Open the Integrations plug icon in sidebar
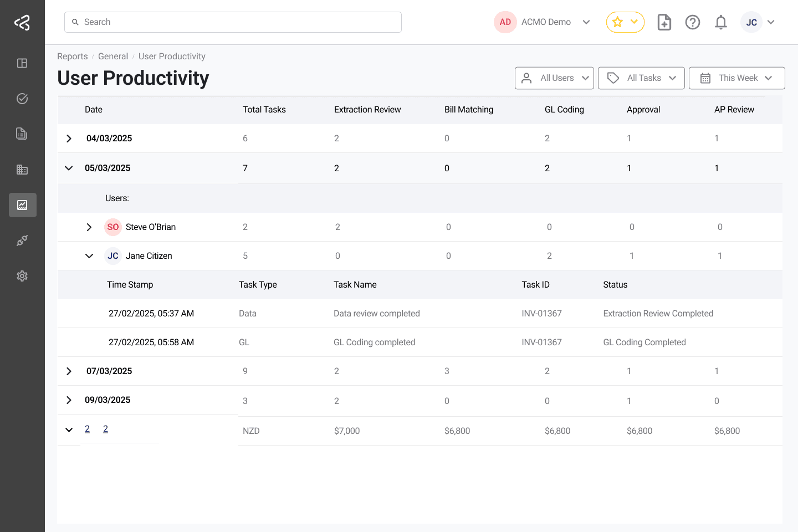Screen dimensions: 798x532 (x=22, y=240)
